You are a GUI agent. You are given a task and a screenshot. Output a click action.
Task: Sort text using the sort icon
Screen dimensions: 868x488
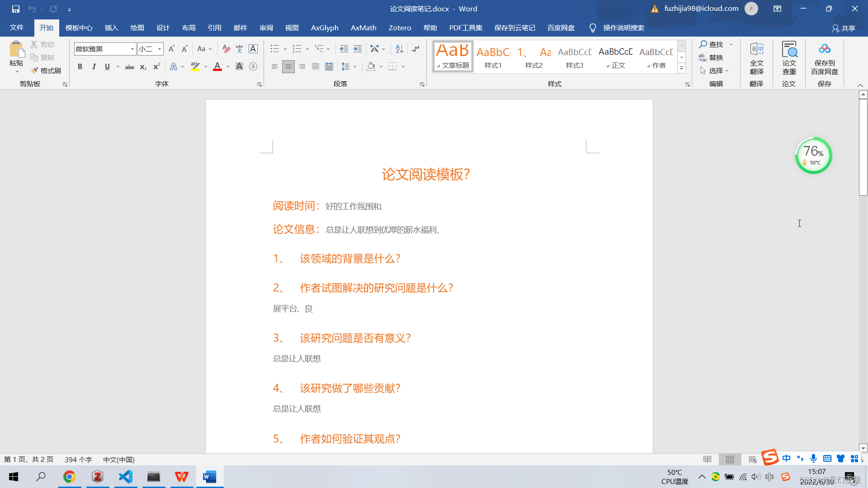[x=398, y=48]
